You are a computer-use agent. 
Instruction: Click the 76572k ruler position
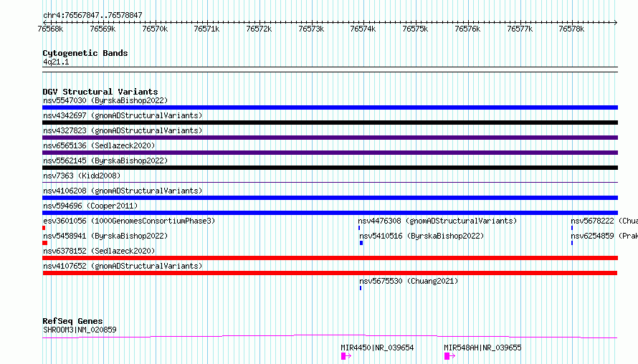[259, 29]
